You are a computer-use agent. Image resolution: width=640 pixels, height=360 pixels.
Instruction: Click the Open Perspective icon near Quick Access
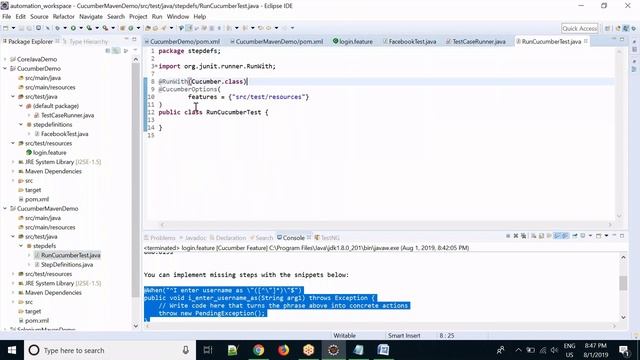pos(608,29)
